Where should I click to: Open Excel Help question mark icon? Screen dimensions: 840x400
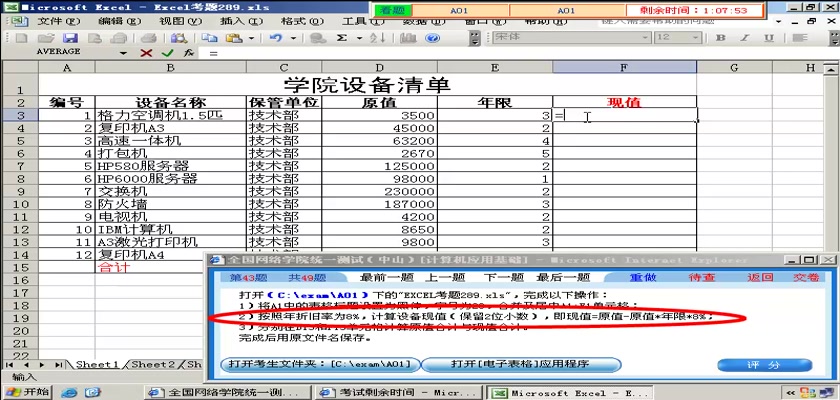[x=432, y=38]
